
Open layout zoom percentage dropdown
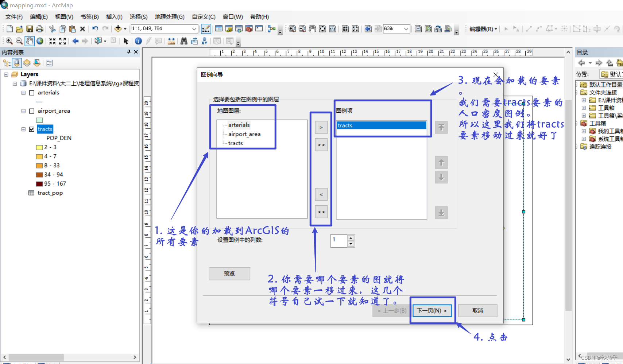406,29
